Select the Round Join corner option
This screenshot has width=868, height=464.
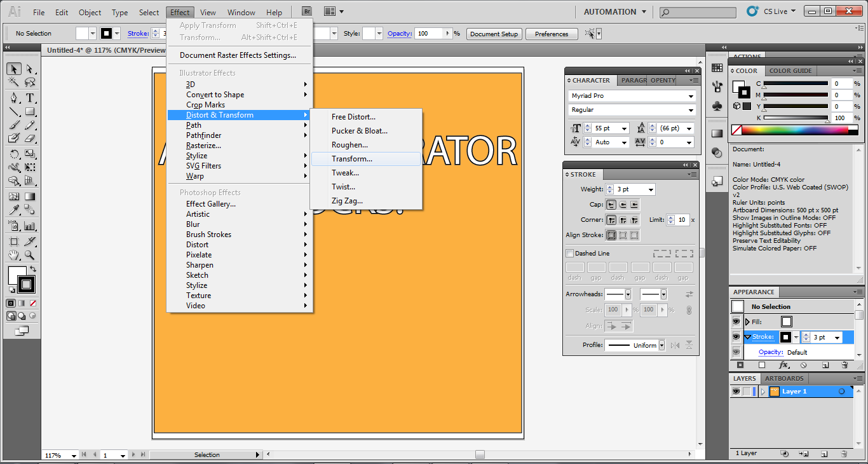click(x=623, y=220)
